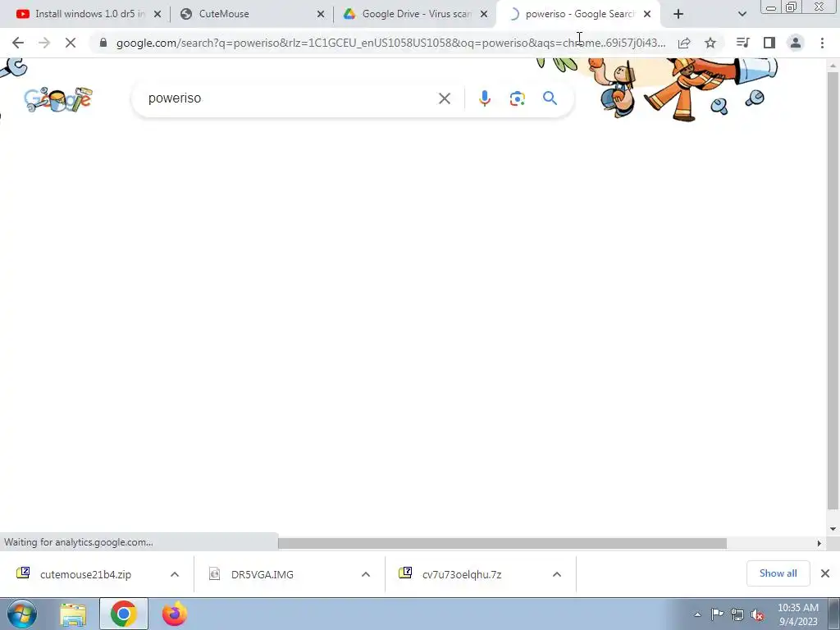
Task: Open Windows Explorer from taskbar
Action: click(73, 614)
